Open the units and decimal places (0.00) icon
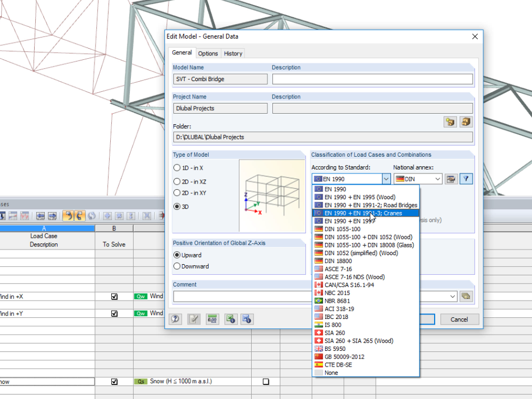 (x=212, y=319)
